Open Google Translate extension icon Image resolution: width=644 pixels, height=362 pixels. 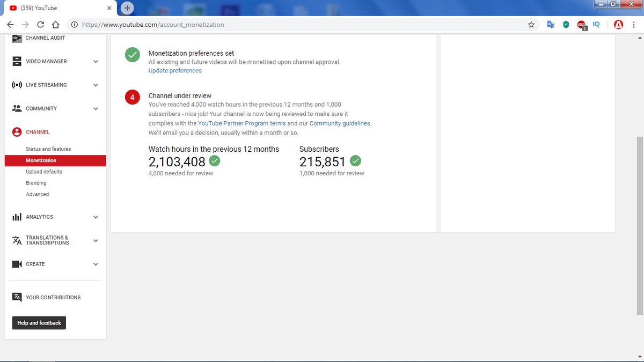coord(551,25)
